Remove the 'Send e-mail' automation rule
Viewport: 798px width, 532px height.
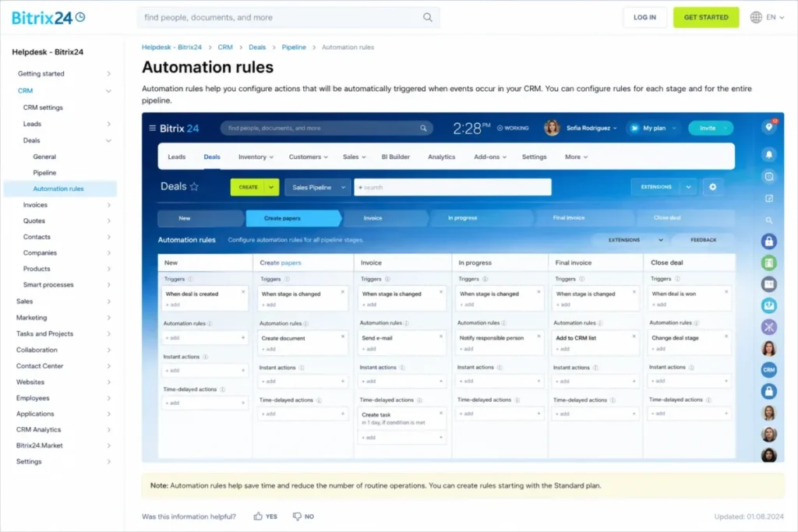(x=441, y=336)
